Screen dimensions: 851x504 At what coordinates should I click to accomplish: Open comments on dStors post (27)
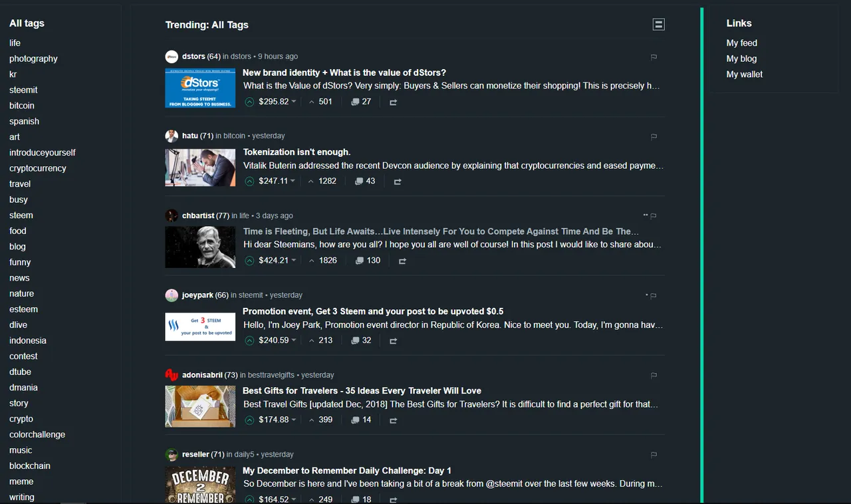pos(361,102)
